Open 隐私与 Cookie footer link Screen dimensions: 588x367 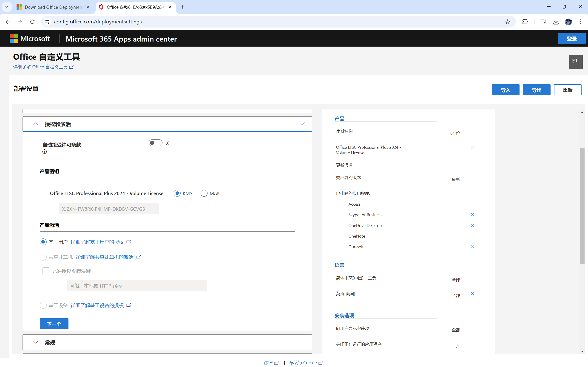click(306, 363)
